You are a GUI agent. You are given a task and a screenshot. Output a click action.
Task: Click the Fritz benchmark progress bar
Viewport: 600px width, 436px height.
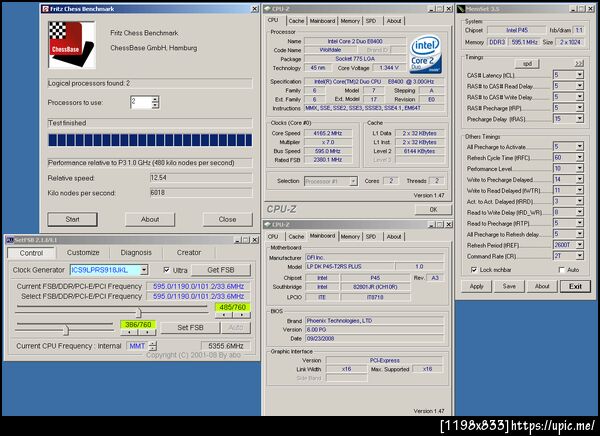(150, 140)
